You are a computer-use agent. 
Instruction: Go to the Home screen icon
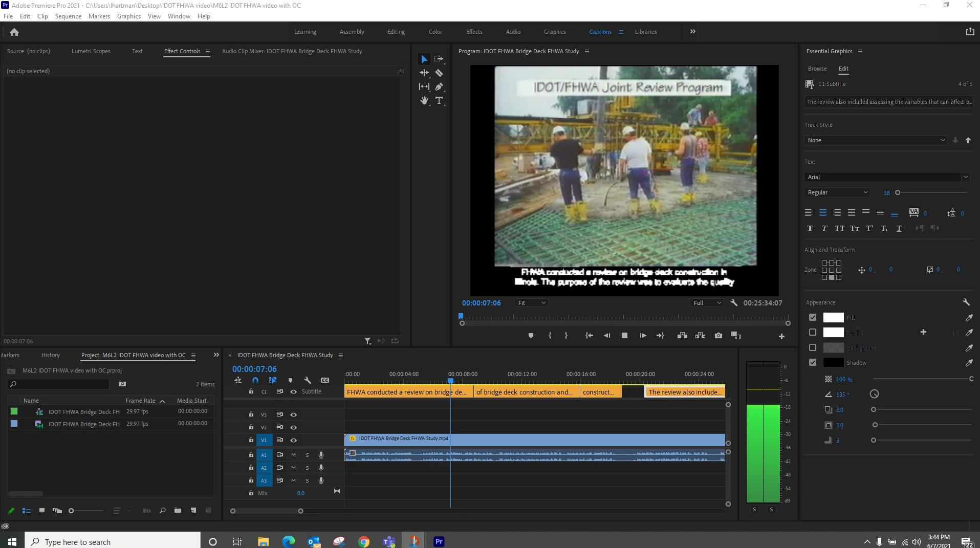pos(14,32)
